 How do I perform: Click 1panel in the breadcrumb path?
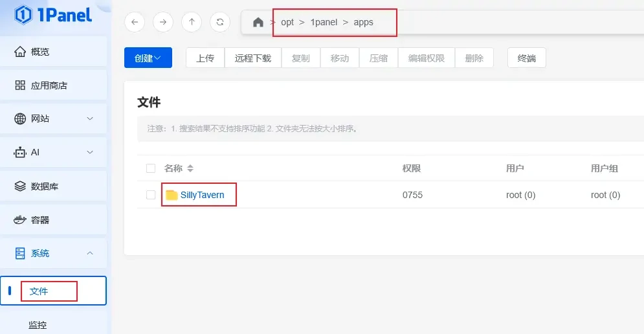coord(324,22)
